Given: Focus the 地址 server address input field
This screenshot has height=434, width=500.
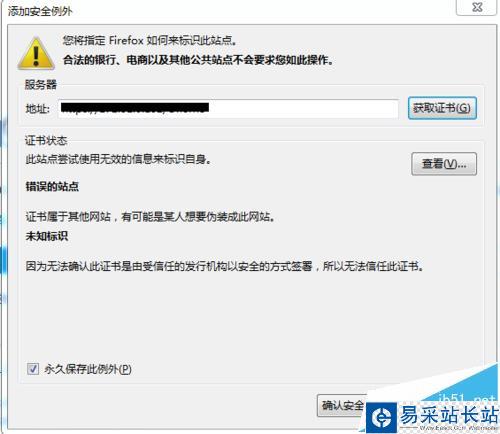Looking at the screenshot, I should click(228, 108).
